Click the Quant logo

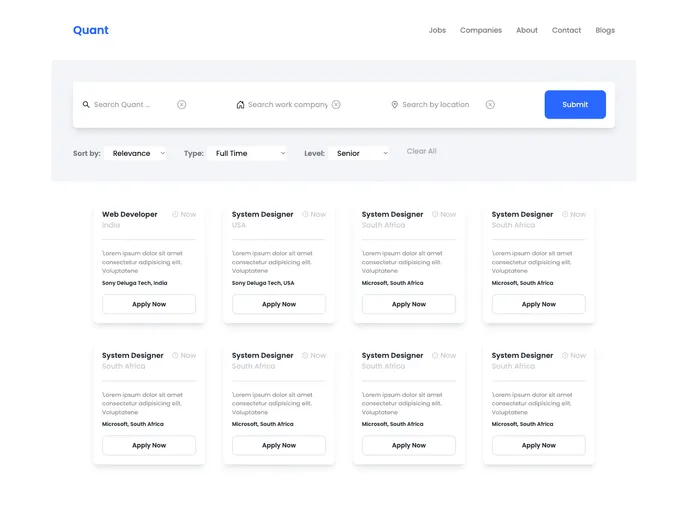91,30
